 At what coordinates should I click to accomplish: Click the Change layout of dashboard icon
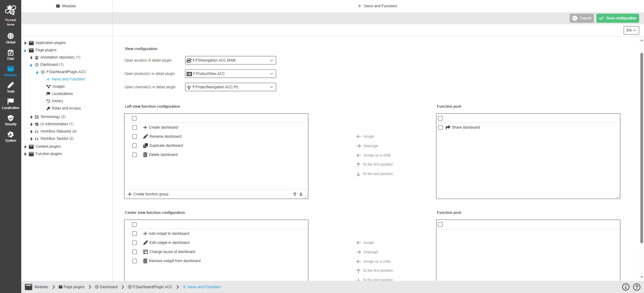145,252
